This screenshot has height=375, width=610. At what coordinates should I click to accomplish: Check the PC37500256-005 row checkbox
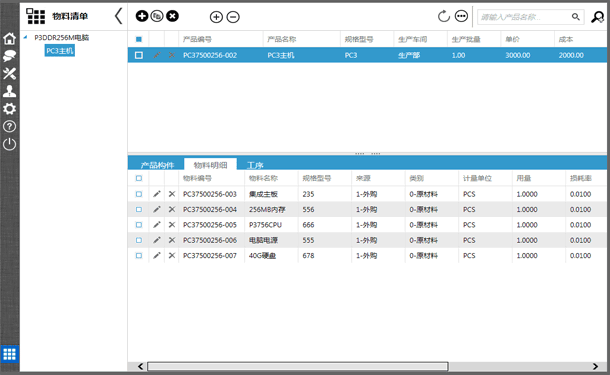(139, 224)
